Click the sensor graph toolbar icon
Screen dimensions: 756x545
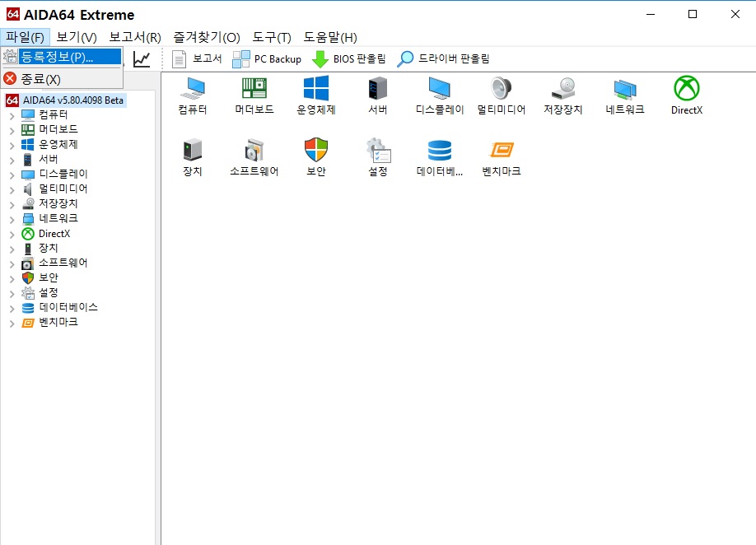pos(140,58)
